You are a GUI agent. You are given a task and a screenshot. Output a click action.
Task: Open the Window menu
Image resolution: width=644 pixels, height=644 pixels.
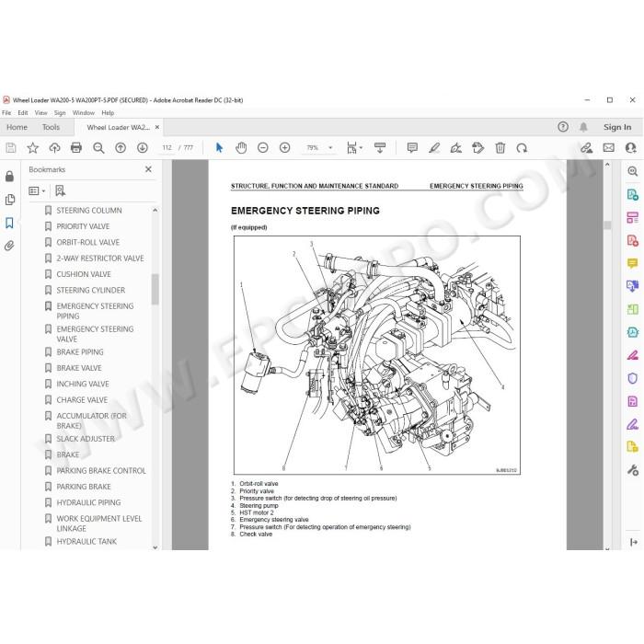pos(84,113)
